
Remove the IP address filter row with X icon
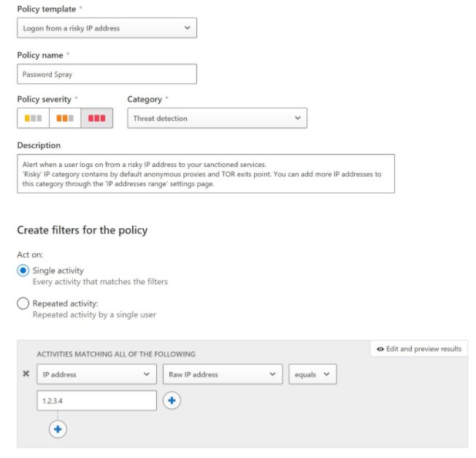(26, 373)
